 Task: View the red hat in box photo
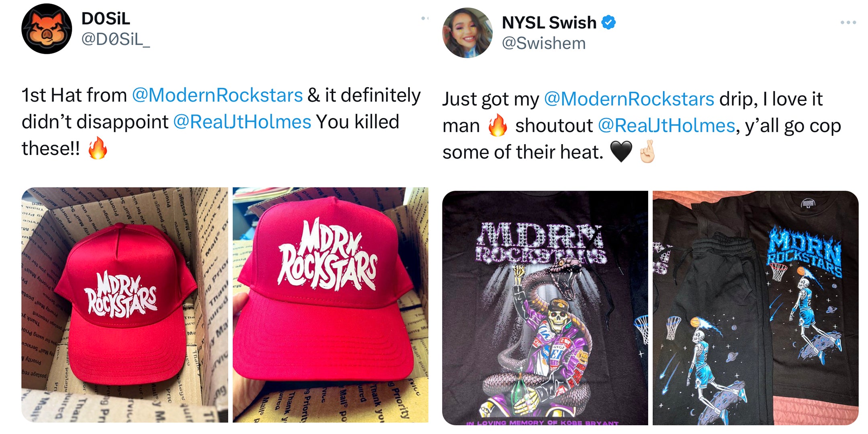tap(125, 305)
